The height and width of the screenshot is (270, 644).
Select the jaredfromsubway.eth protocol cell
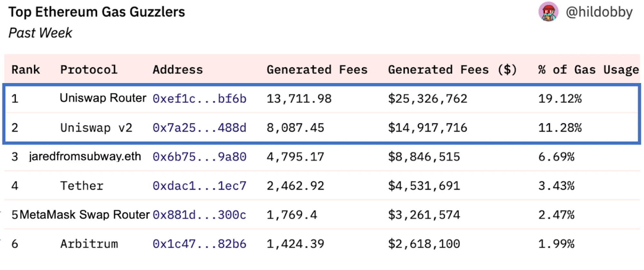pos(85,157)
